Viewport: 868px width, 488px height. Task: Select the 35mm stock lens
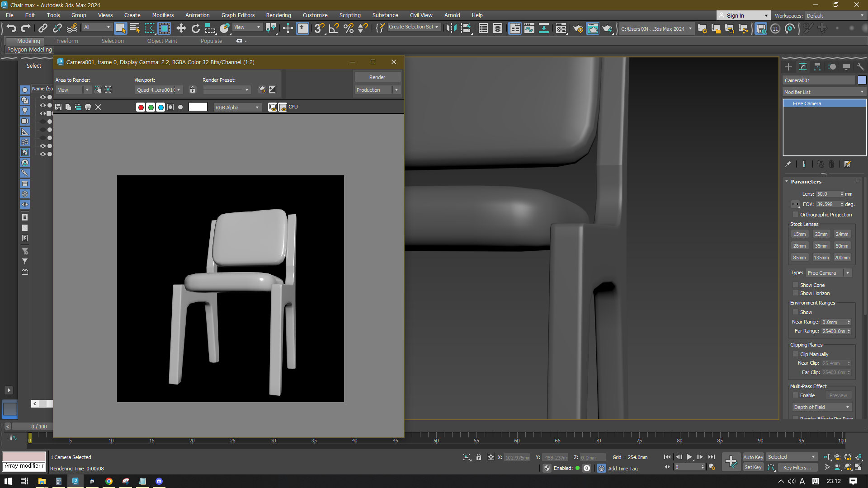[x=821, y=246]
